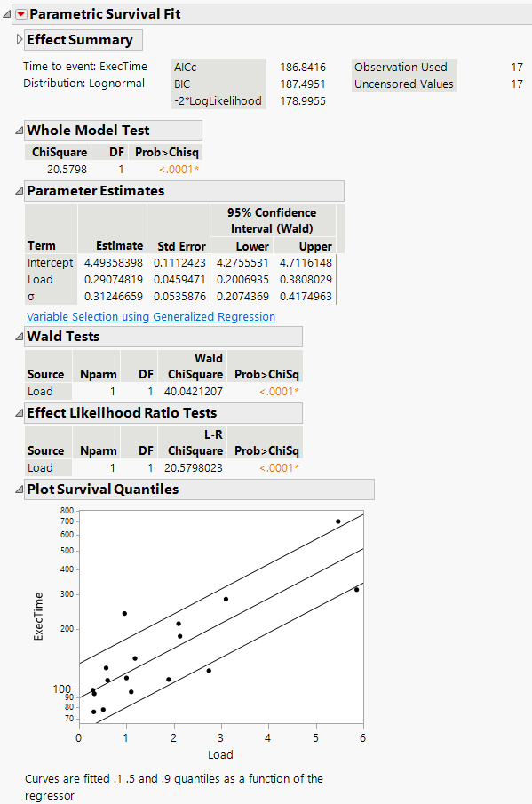Click the expand arrow next to Effect Summary

coord(17,40)
